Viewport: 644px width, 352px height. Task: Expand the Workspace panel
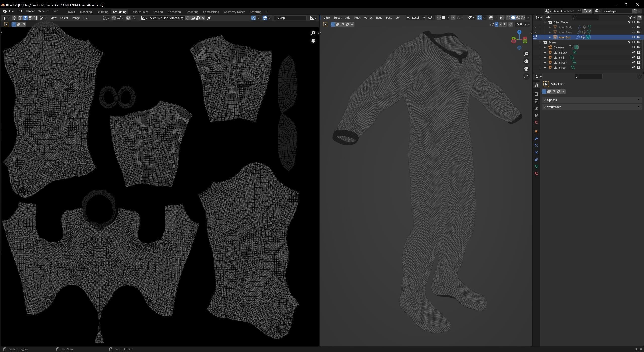[x=554, y=107]
